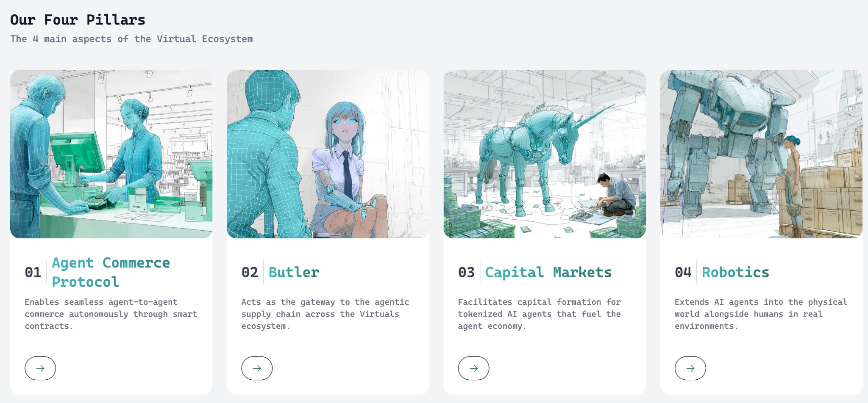This screenshot has width=868, height=403.
Task: Click the Agent Commerce Protocol description text
Action: [x=111, y=314]
